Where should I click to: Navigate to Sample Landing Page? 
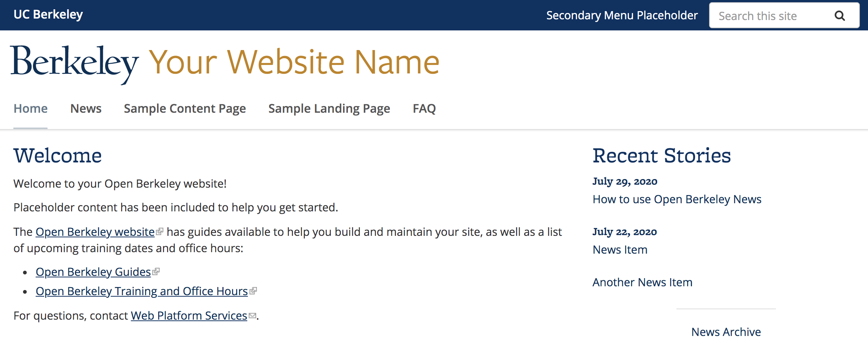329,109
